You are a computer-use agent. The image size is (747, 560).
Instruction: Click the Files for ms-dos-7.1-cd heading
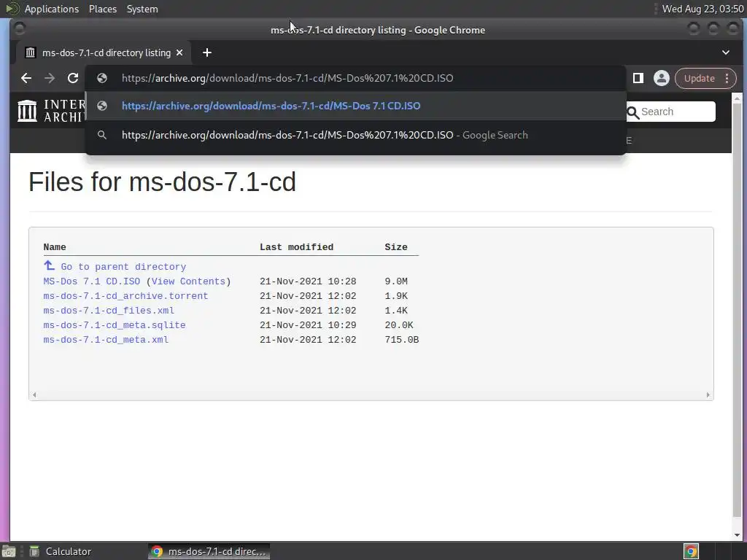[162, 182]
